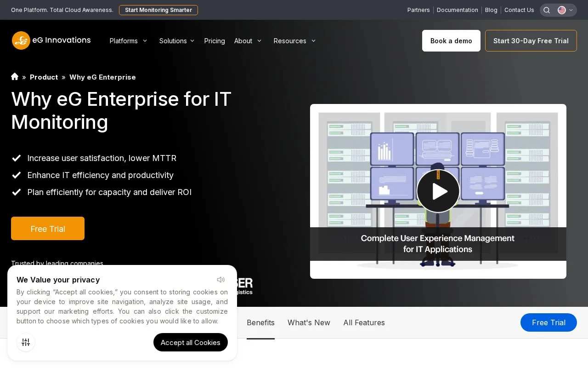Click 'Trusted by leading companies' text
Screen dimensions: 588x368
click(57, 263)
